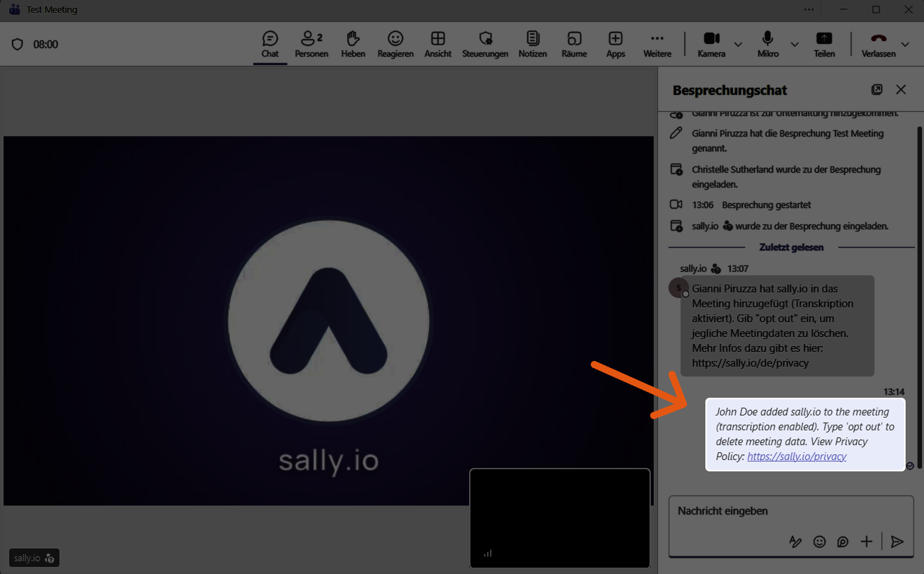The height and width of the screenshot is (574, 924).
Task: Open the Notizen meeting notes
Action: coord(532,44)
